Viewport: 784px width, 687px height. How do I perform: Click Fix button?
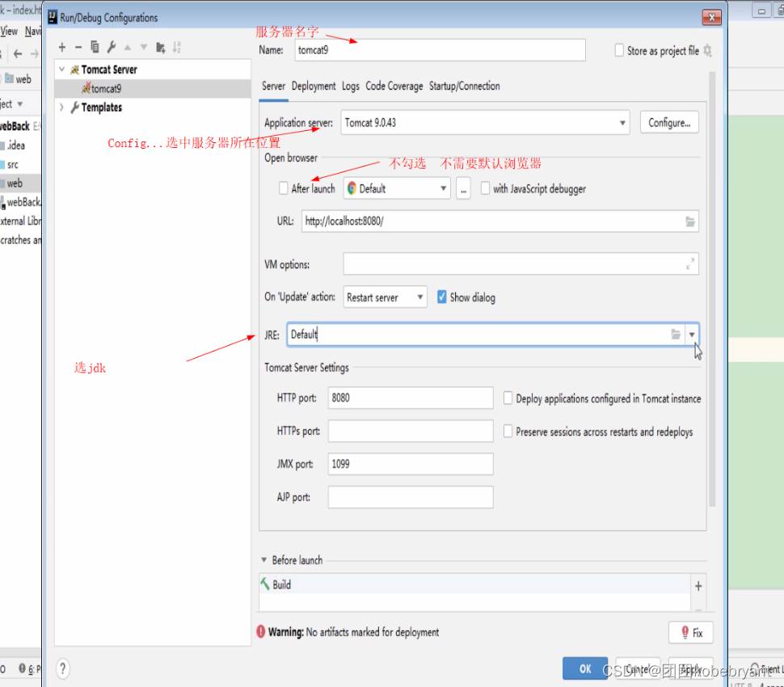tap(690, 633)
